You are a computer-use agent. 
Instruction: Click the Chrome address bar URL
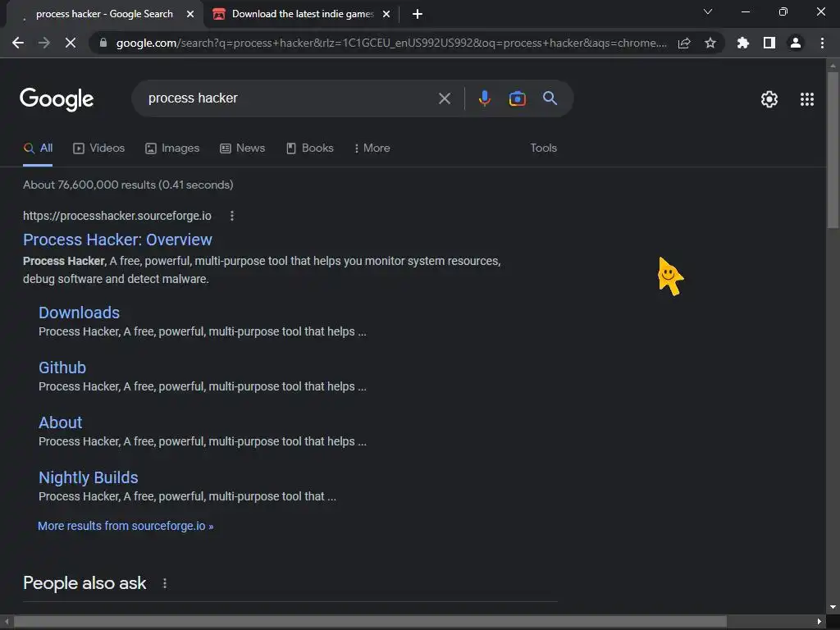(391, 43)
